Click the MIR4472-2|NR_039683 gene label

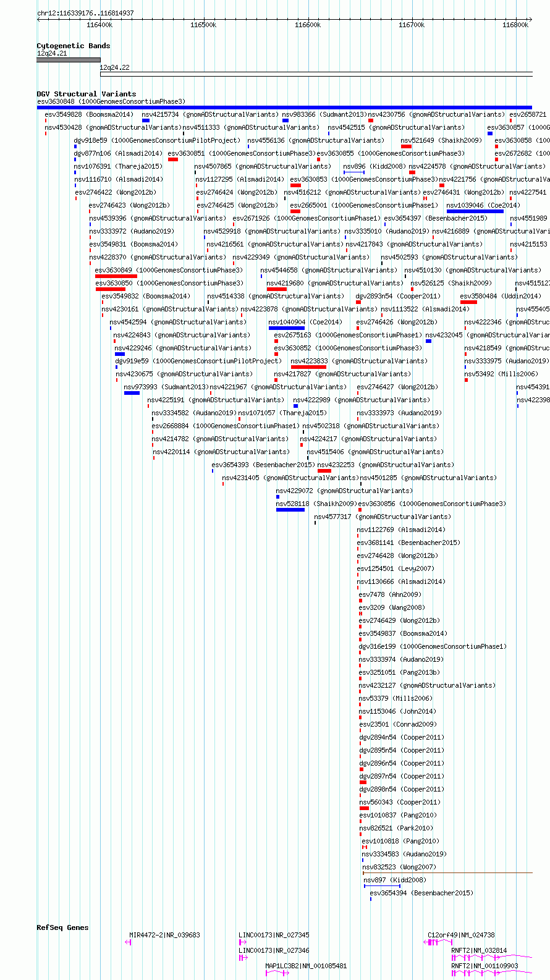[165, 935]
